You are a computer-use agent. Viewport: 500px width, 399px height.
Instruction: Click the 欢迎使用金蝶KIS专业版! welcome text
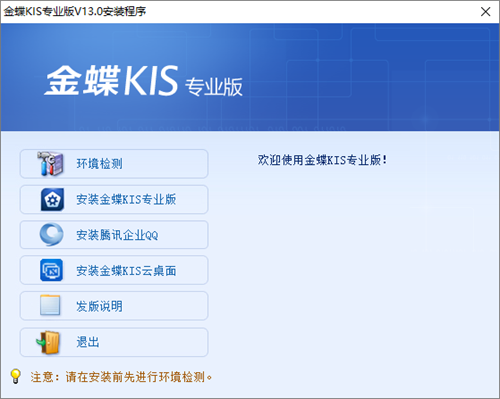(322, 160)
